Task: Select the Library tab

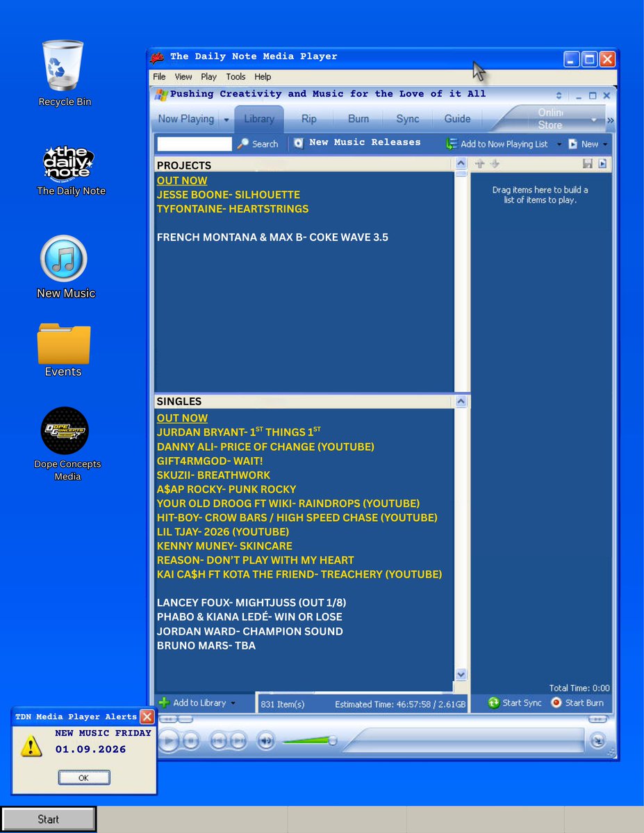Action: [259, 119]
